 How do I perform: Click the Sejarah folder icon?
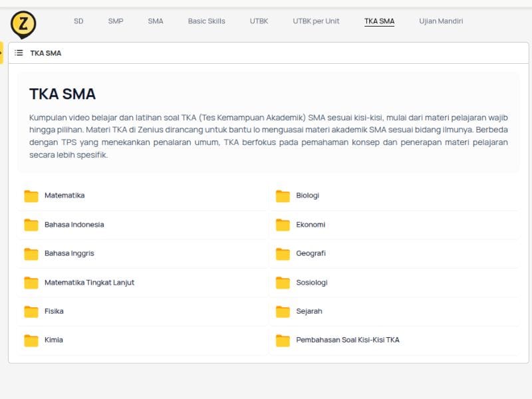(x=283, y=311)
